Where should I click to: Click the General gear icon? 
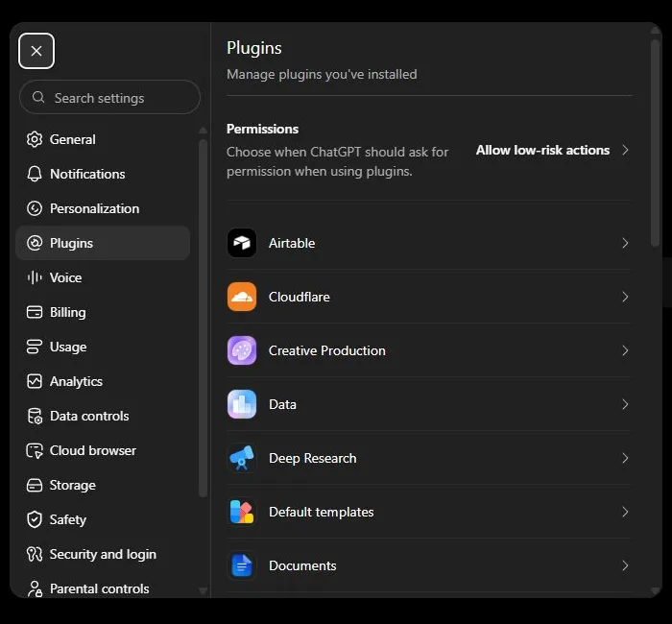(35, 139)
